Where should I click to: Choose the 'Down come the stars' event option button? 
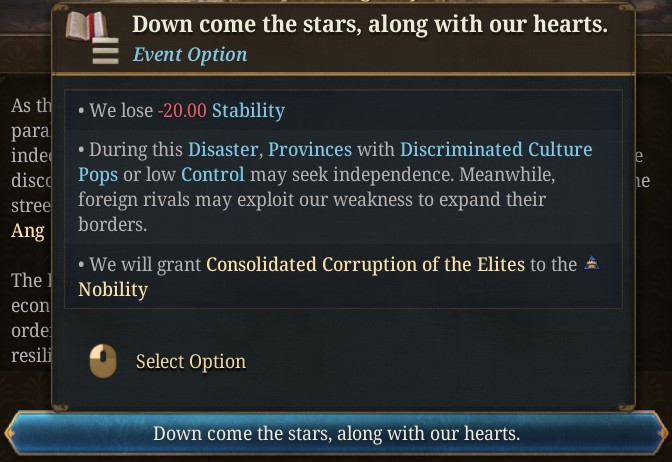tap(336, 435)
